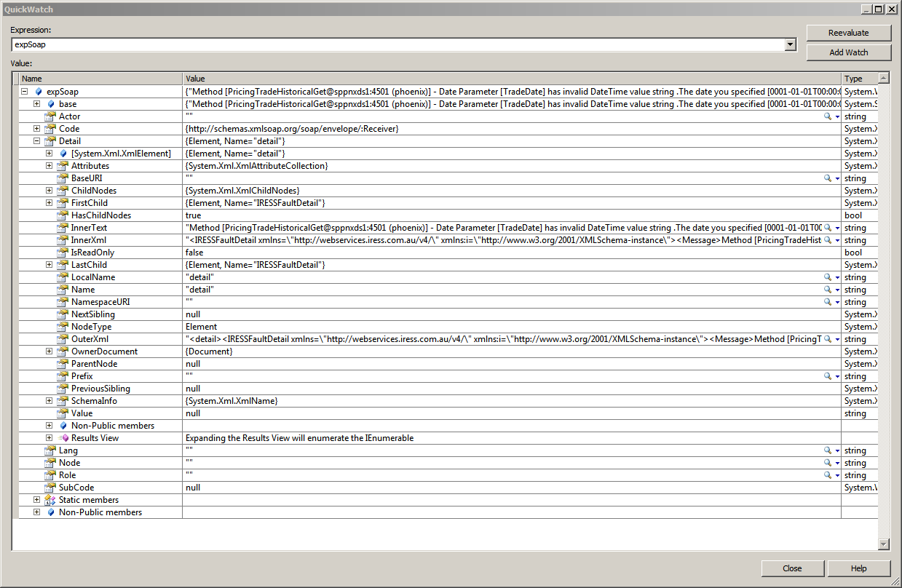Screen dimensions: 902x588
Task: Open magnifier visualizer on Node row
Action: (827, 463)
